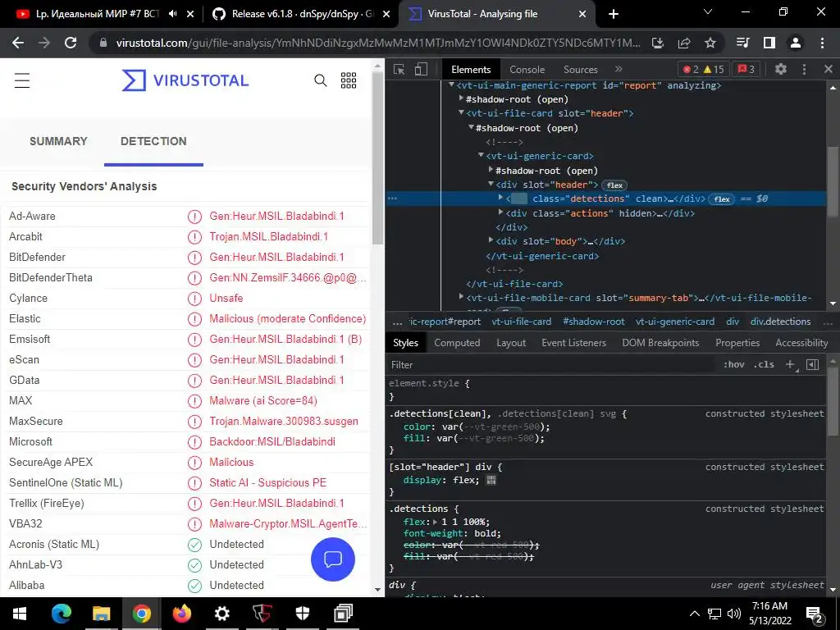
Task: Select vt-ui-generic-card in breadcrumb
Action: tap(675, 322)
